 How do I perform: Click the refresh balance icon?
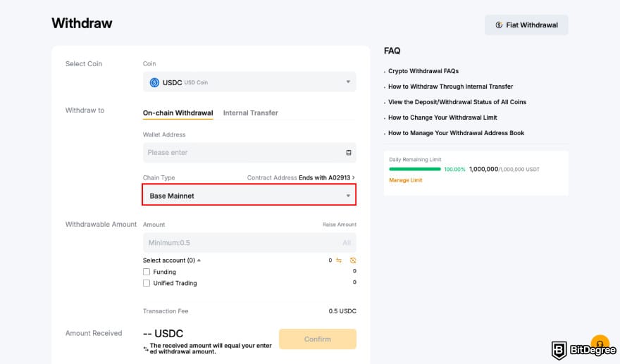353,260
